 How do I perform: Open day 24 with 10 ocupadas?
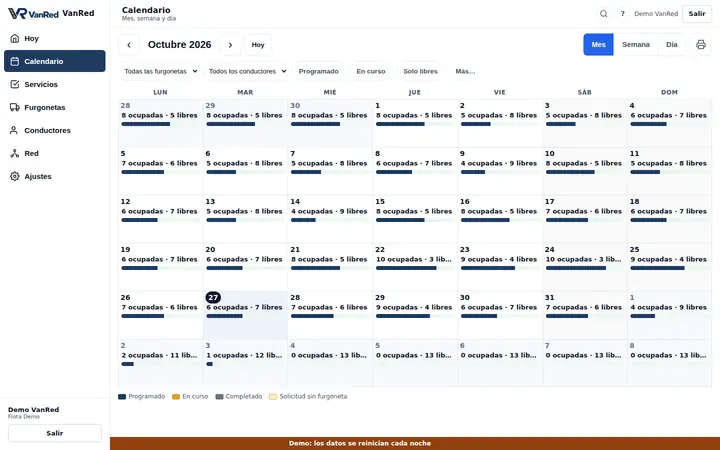coord(585,267)
